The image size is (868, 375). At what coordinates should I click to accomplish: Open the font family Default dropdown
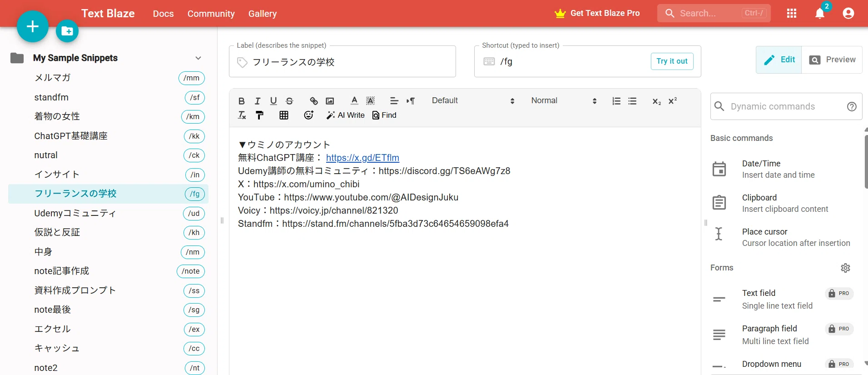pyautogui.click(x=473, y=101)
